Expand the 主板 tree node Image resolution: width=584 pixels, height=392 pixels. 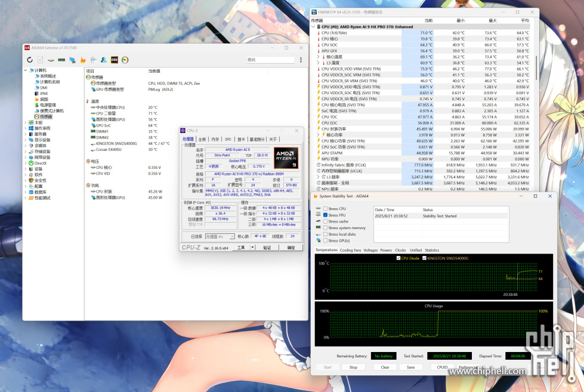[x=25, y=122]
